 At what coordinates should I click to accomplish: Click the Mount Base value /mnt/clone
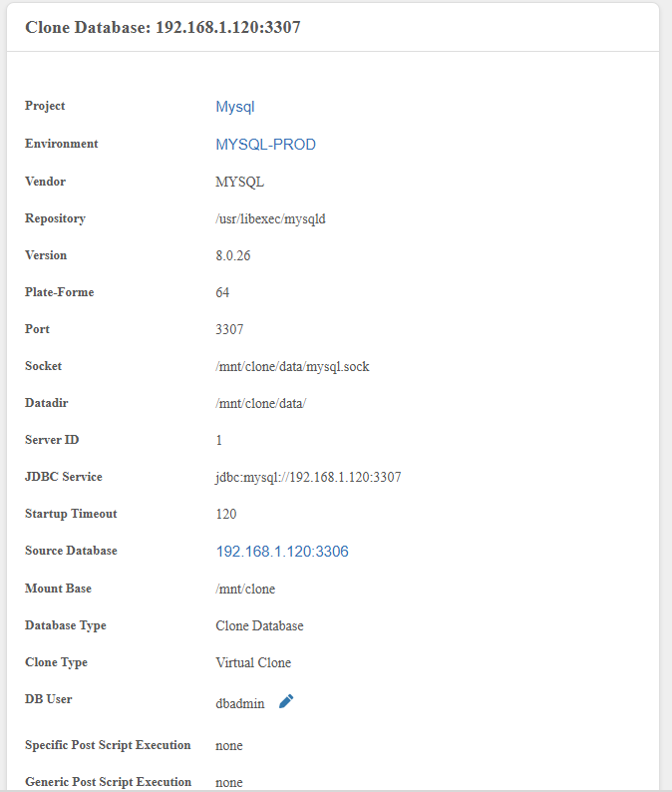[x=245, y=590]
